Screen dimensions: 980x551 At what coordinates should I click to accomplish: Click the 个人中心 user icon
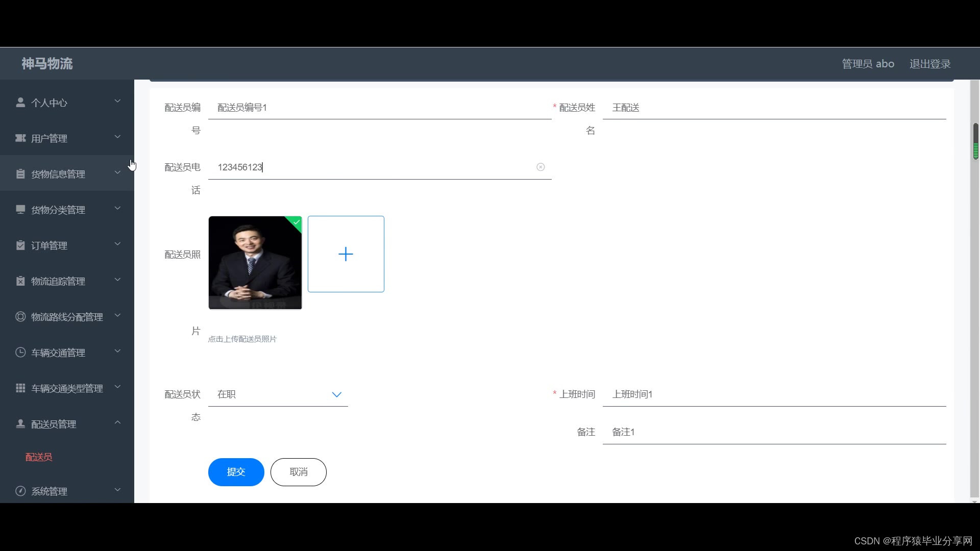click(x=20, y=103)
